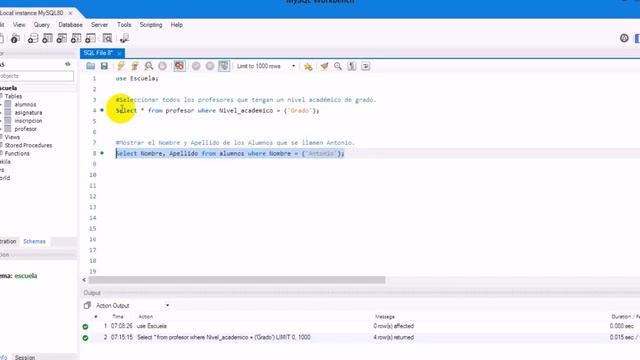
Task: Open the Database menu
Action: point(70,25)
